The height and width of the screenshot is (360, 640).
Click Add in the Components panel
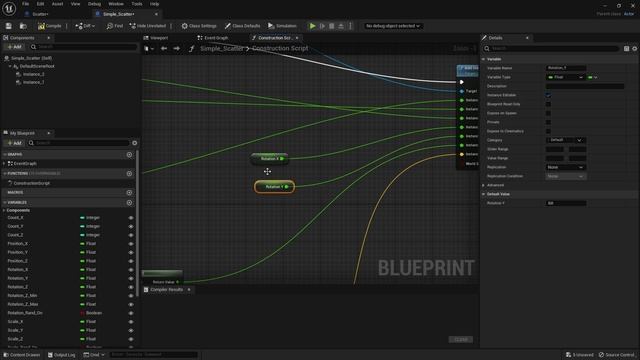pyautogui.click(x=14, y=47)
